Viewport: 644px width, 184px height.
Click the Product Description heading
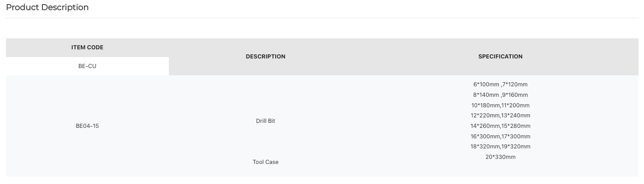click(47, 7)
